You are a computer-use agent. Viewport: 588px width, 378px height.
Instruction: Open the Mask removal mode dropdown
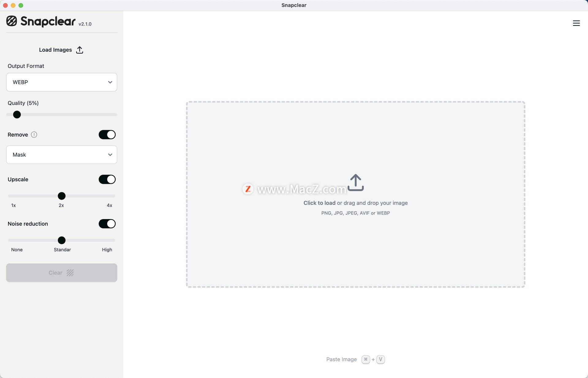pyautogui.click(x=62, y=155)
